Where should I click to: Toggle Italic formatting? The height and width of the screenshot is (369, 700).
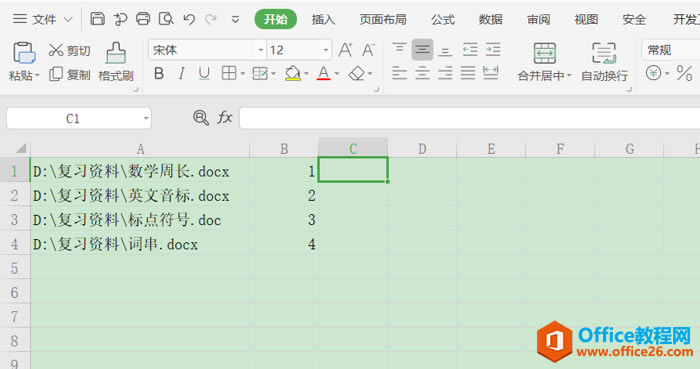coord(181,73)
